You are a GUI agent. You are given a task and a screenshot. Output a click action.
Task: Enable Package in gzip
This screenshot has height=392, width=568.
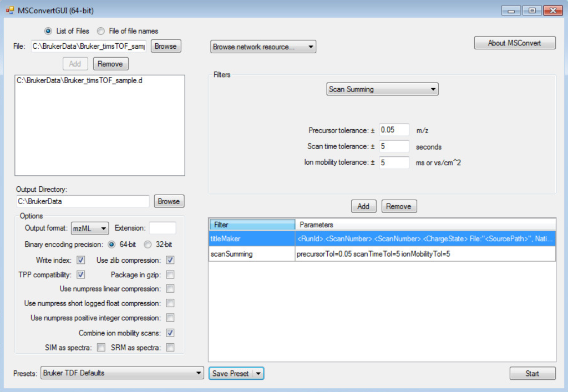click(x=170, y=274)
